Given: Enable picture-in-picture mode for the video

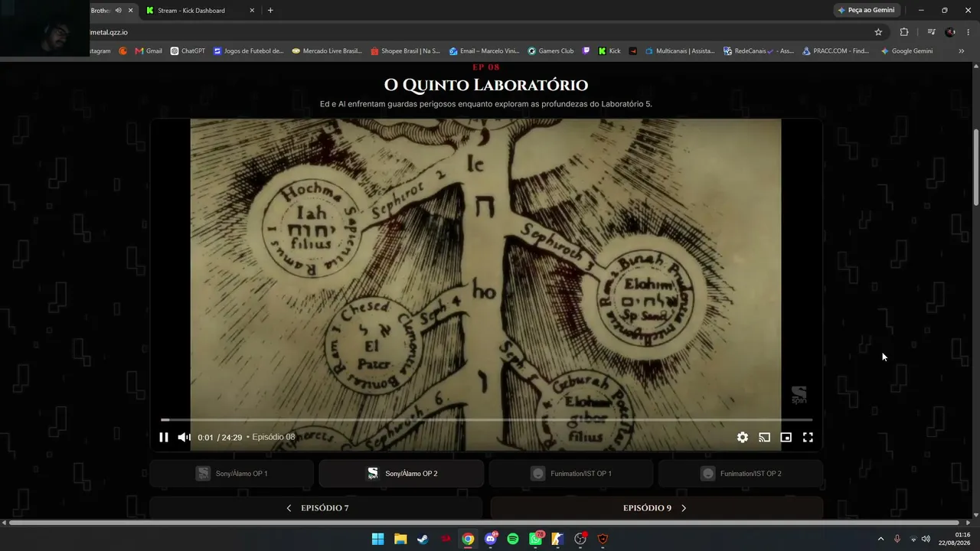Looking at the screenshot, I should pos(786,437).
